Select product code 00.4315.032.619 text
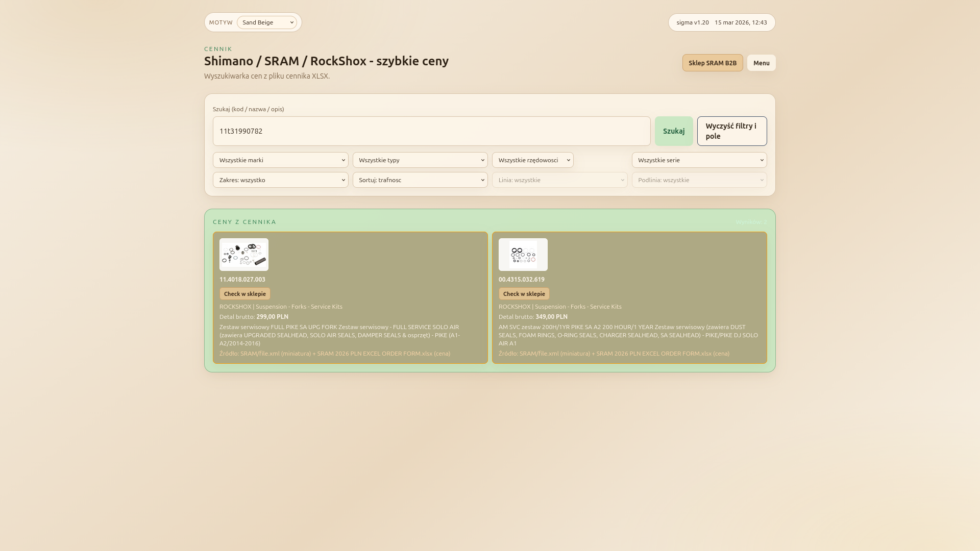980x551 pixels. point(522,280)
